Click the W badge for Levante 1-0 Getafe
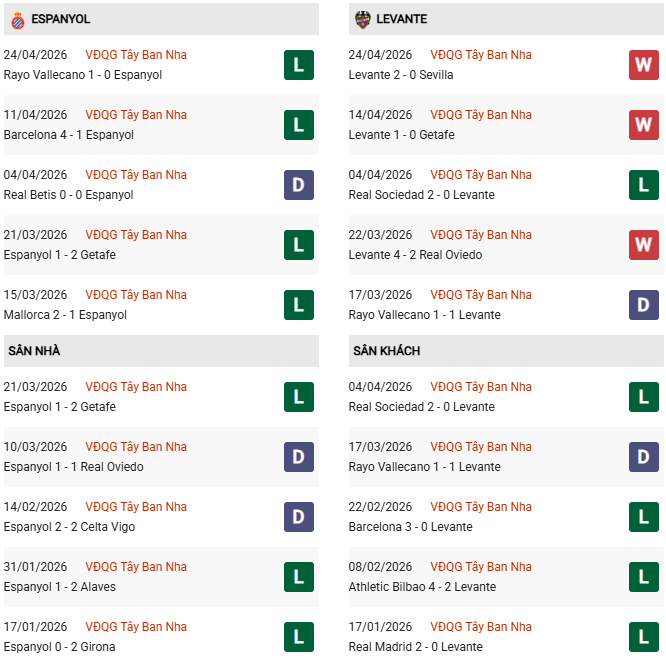Viewport: 666px width, 663px height. click(643, 125)
